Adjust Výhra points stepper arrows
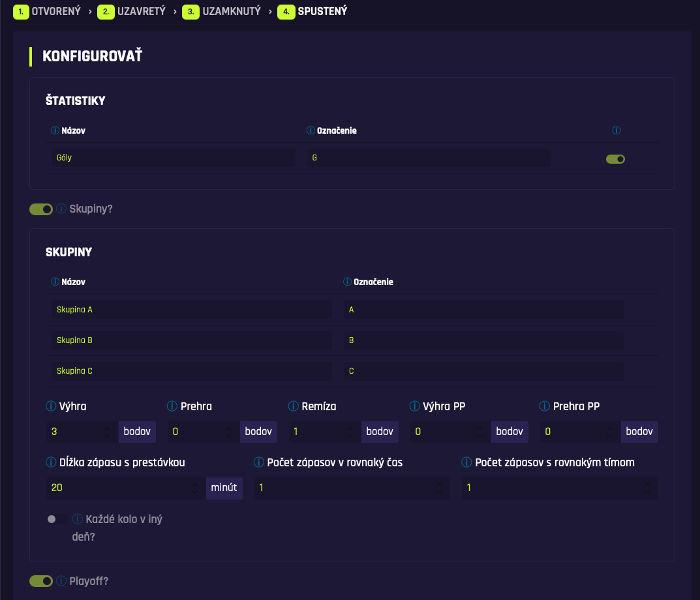This screenshot has width=700, height=600. tap(108, 432)
